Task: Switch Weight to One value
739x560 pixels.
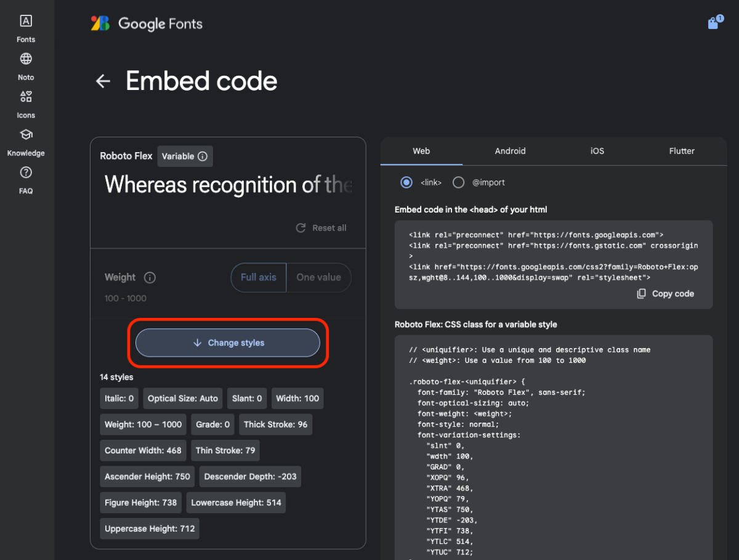Action: coord(318,277)
